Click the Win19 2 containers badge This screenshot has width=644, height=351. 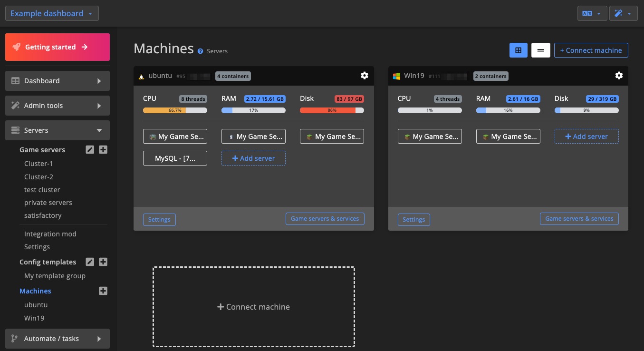(491, 76)
